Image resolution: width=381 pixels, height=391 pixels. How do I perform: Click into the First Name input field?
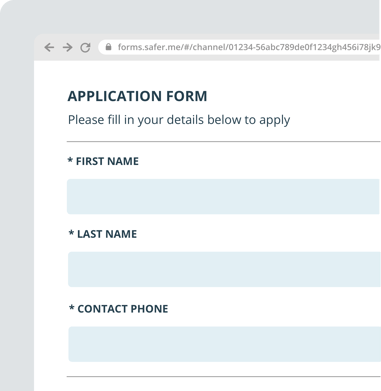[x=223, y=196]
